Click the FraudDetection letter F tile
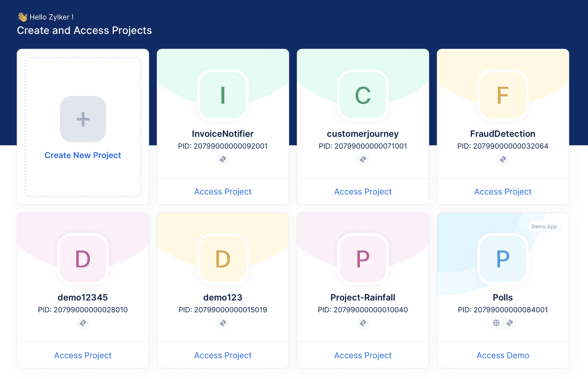The width and height of the screenshot is (588, 379). 503,95
